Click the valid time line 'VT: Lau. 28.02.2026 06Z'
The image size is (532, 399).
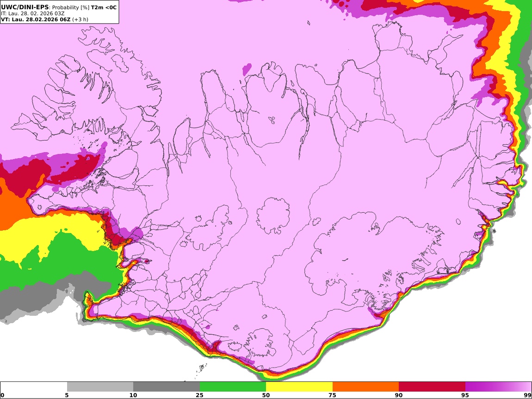36,19
